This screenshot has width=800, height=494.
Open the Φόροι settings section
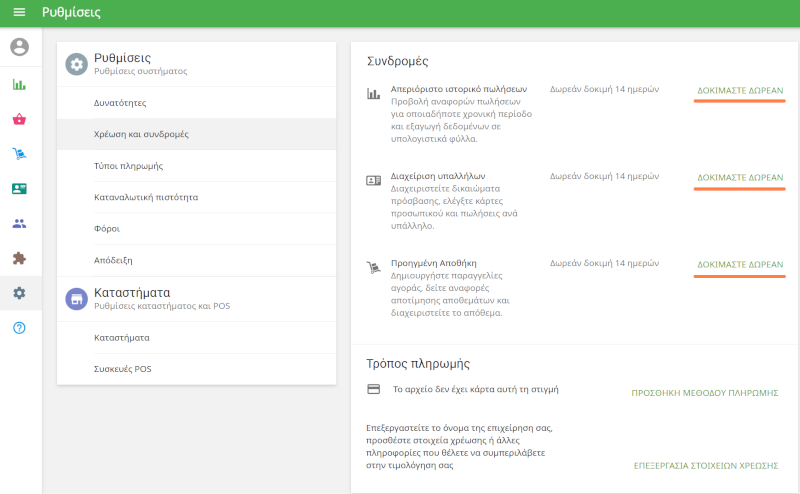[106, 229]
